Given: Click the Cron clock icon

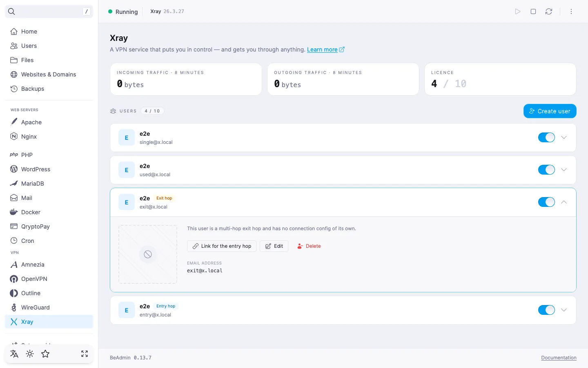Looking at the screenshot, I should click(x=14, y=241).
